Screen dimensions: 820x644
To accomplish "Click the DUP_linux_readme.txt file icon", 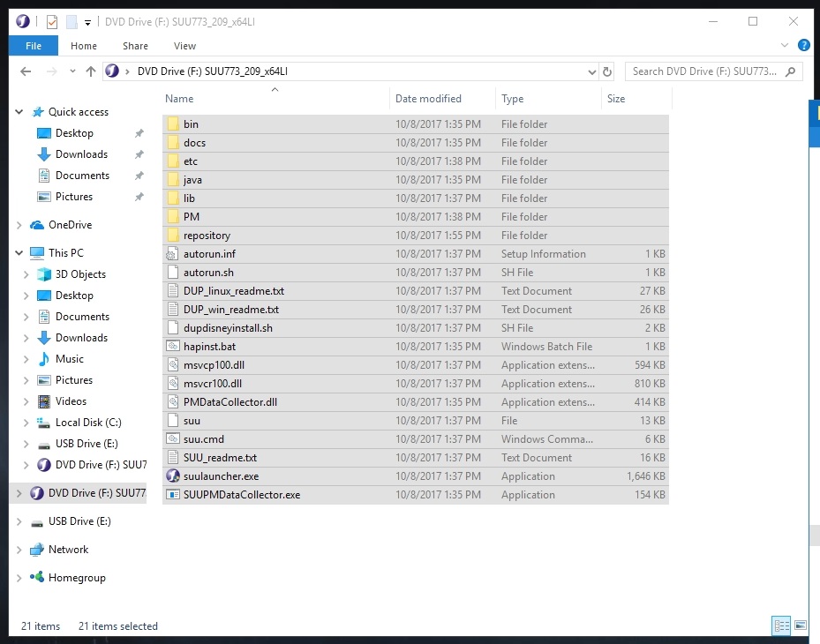I will tap(173, 291).
